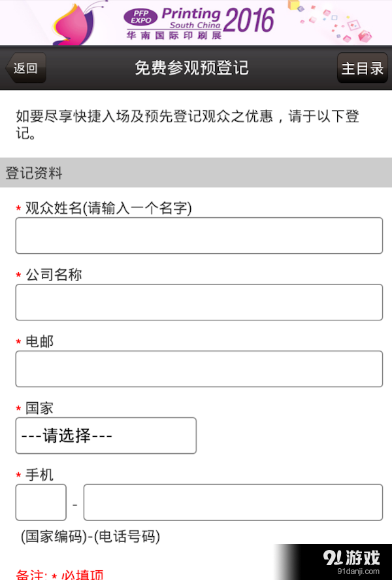Open the 主目录 main menu

pyautogui.click(x=363, y=67)
